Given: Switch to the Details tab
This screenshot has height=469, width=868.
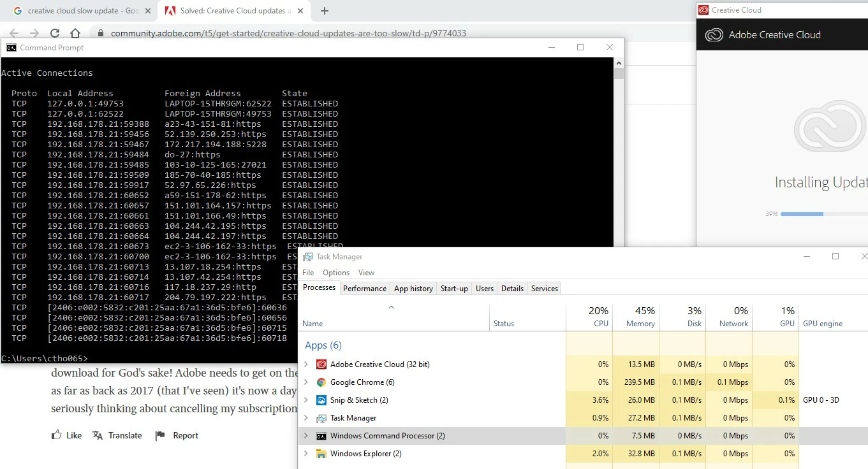Looking at the screenshot, I should coord(512,289).
